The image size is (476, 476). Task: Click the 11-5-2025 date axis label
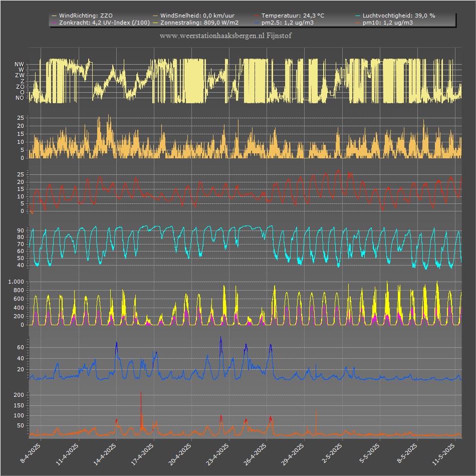pos(444,454)
